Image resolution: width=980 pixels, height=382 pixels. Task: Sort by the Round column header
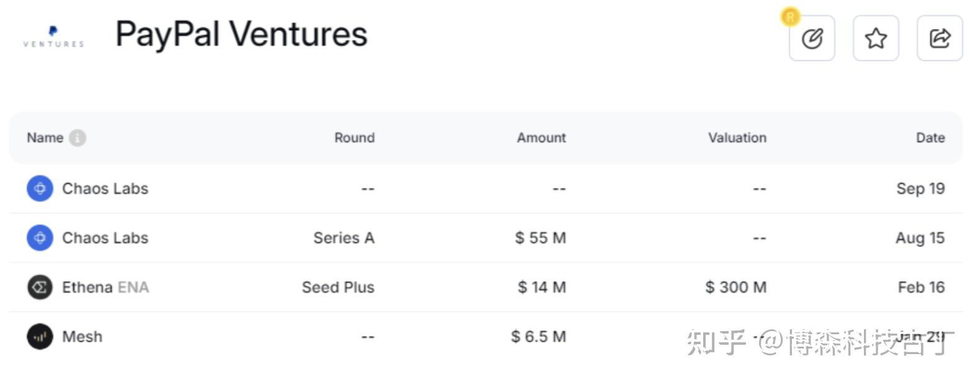354,138
